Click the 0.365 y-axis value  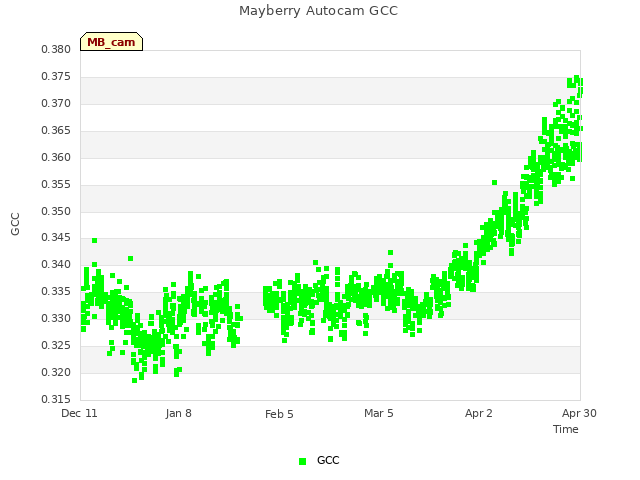[56, 131]
